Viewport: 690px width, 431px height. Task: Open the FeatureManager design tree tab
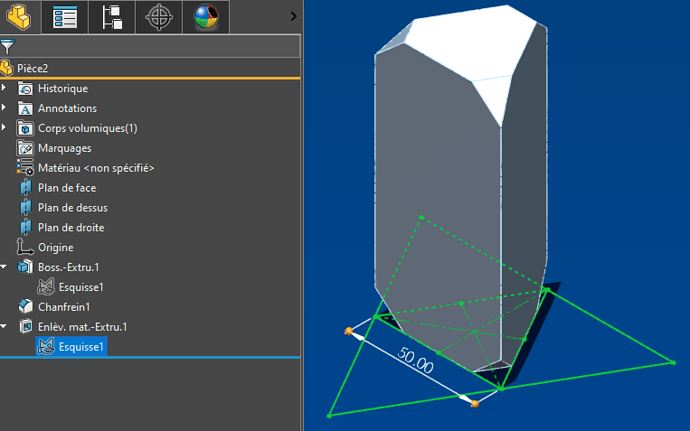tap(20, 17)
